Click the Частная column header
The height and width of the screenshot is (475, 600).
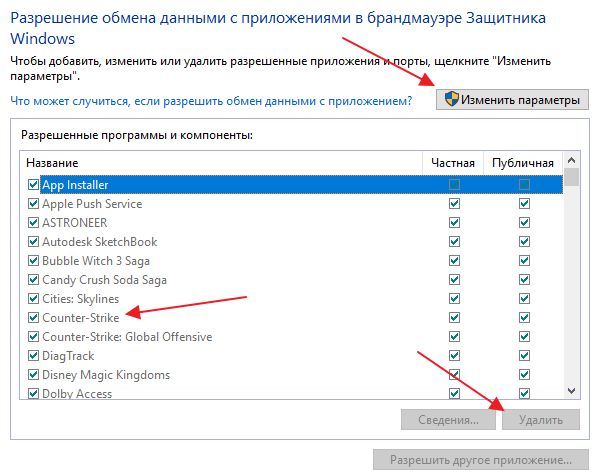453,163
